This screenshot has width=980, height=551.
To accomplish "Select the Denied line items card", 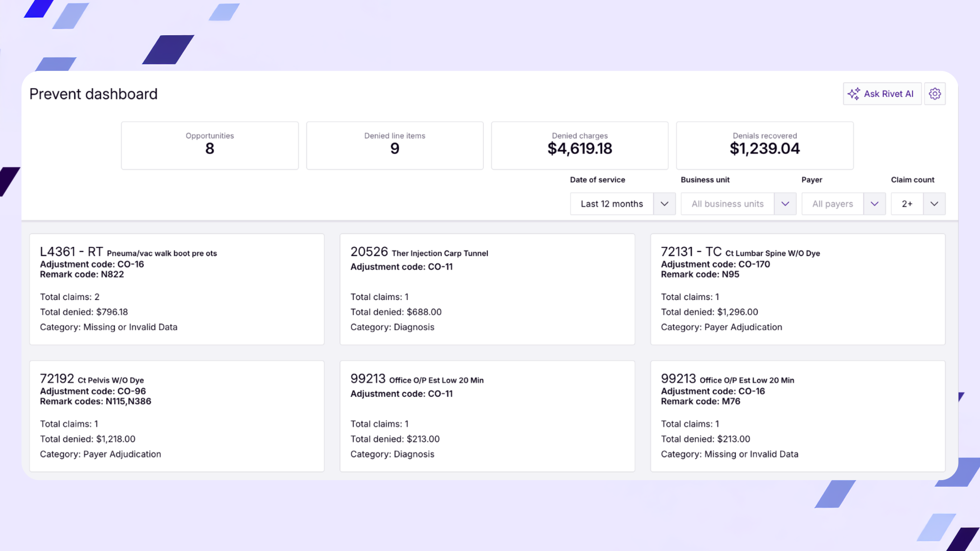I will pyautogui.click(x=395, y=145).
